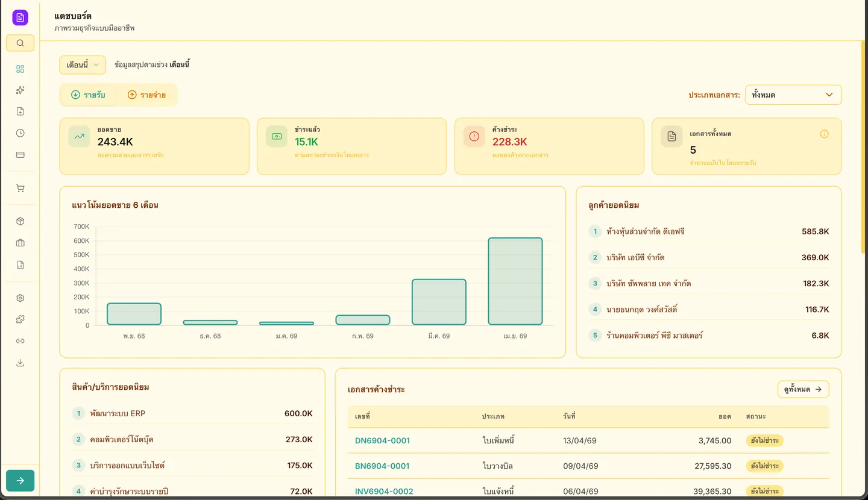Click the new document icon in sidebar

pos(20,111)
